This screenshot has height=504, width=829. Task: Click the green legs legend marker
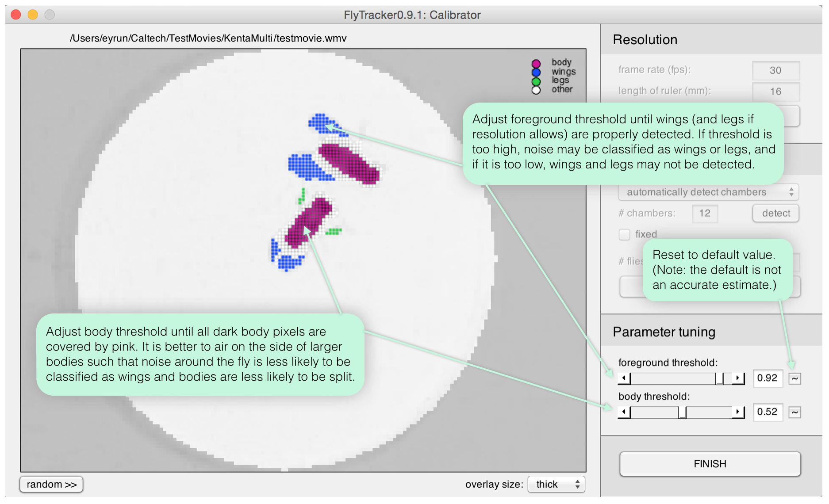[x=536, y=81]
